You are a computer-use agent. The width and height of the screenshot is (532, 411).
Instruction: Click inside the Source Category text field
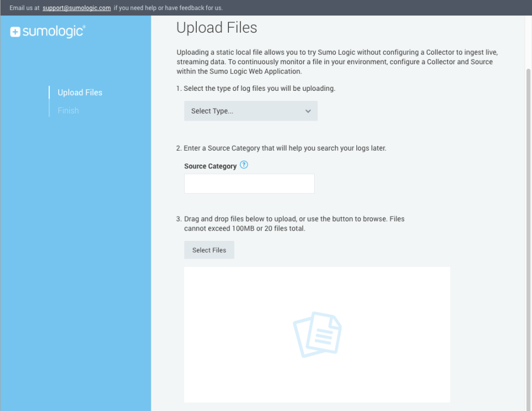tap(249, 183)
